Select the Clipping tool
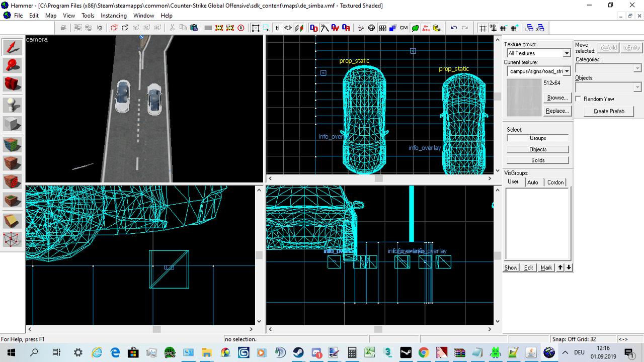This screenshot has height=362, width=644. coord(13,220)
